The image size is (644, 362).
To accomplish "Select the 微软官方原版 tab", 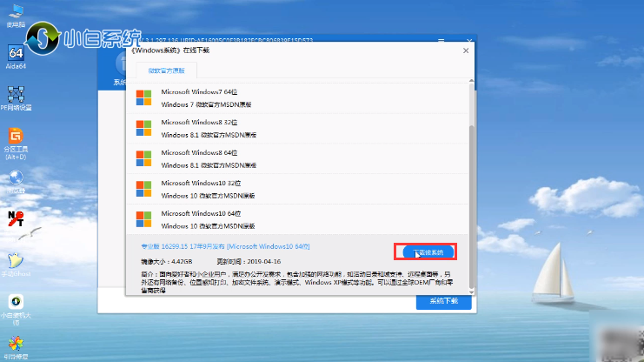I will click(x=166, y=70).
